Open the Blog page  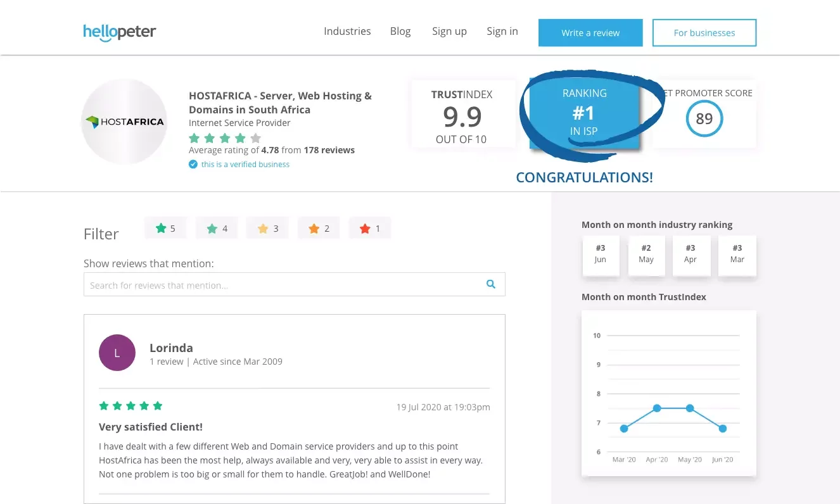coord(400,31)
